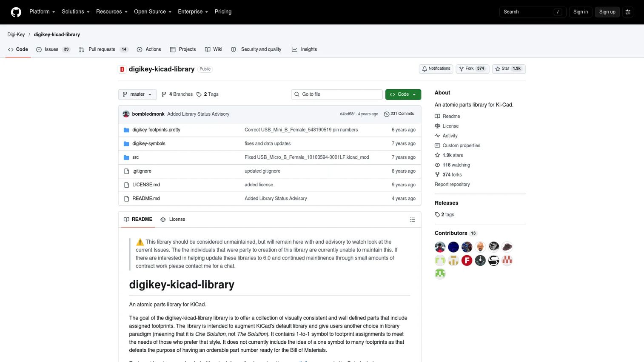The width and height of the screenshot is (644, 362).
Task: Click the README outline list icon
Action: pyautogui.click(x=412, y=219)
